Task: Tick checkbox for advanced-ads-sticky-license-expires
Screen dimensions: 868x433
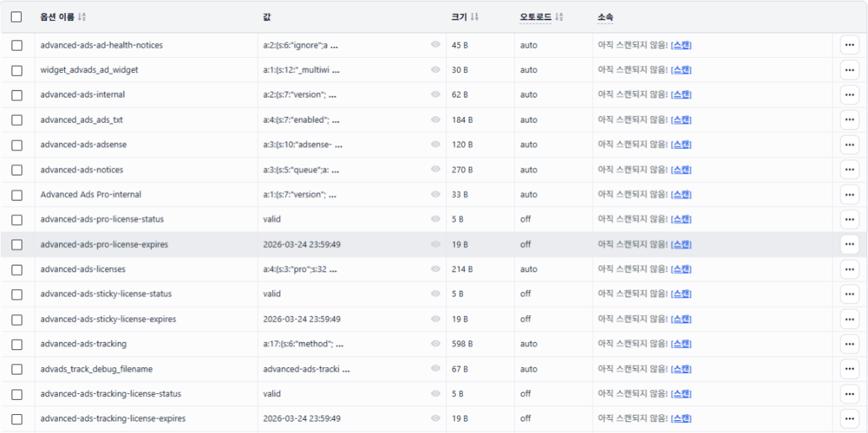Action: pyautogui.click(x=17, y=319)
